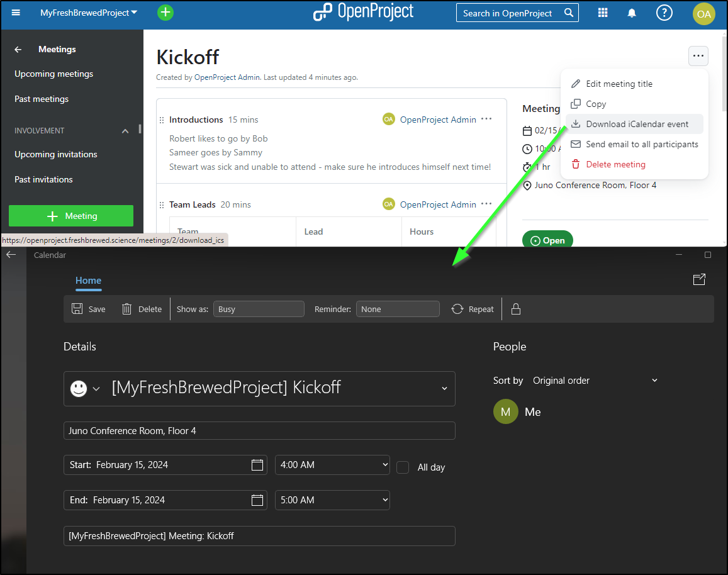Select Download iCalendar event
The image size is (728, 575).
click(634, 124)
